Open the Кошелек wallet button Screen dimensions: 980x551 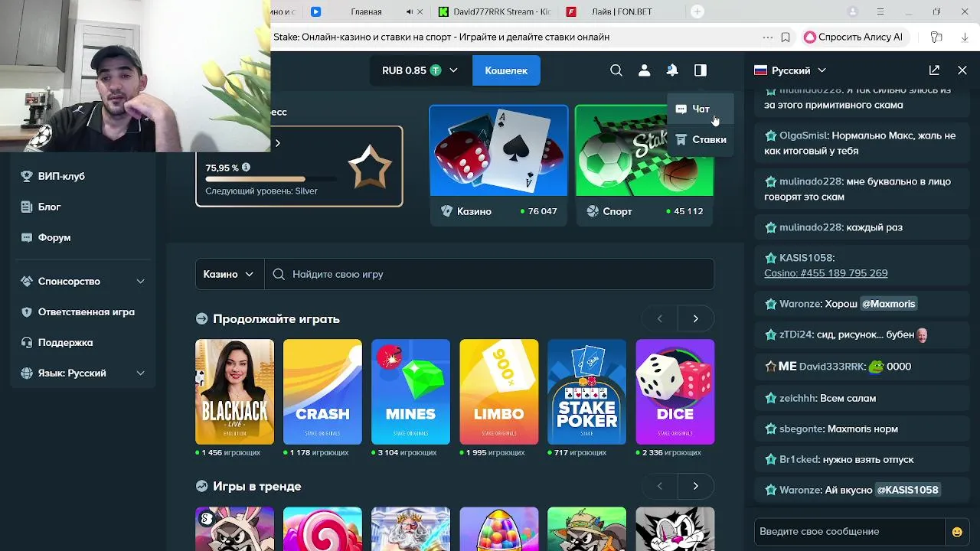click(x=506, y=70)
